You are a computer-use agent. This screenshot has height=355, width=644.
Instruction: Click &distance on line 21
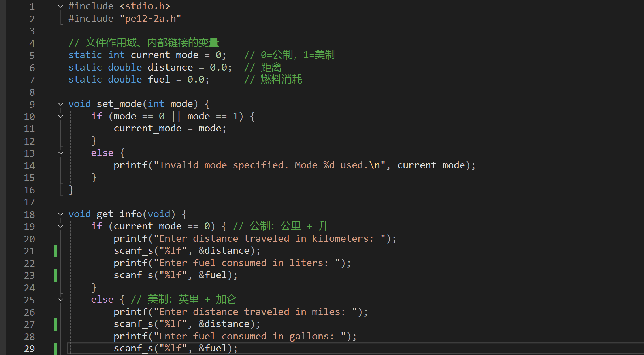click(224, 251)
